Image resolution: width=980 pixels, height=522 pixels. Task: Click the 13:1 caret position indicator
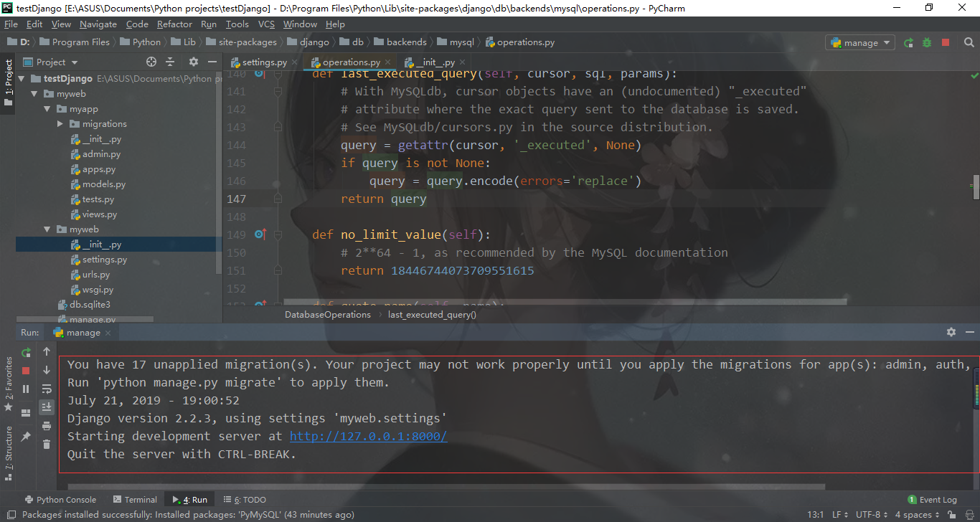tap(816, 515)
